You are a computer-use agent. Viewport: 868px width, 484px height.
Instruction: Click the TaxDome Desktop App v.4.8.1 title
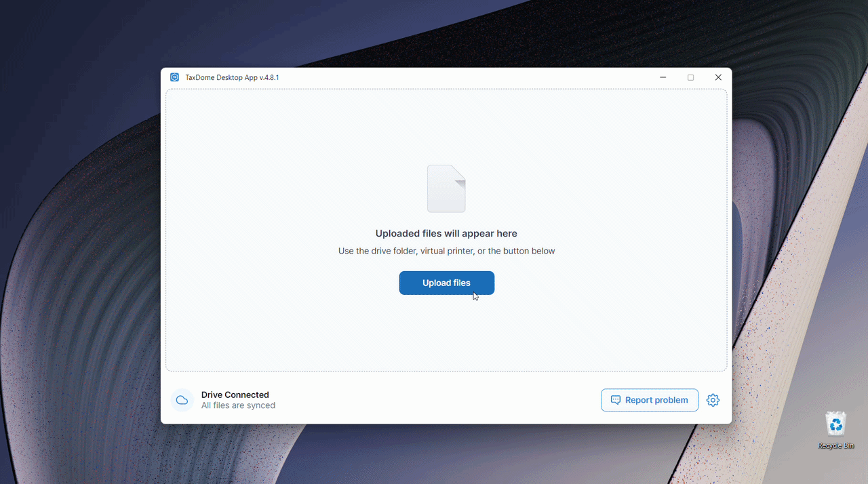232,77
